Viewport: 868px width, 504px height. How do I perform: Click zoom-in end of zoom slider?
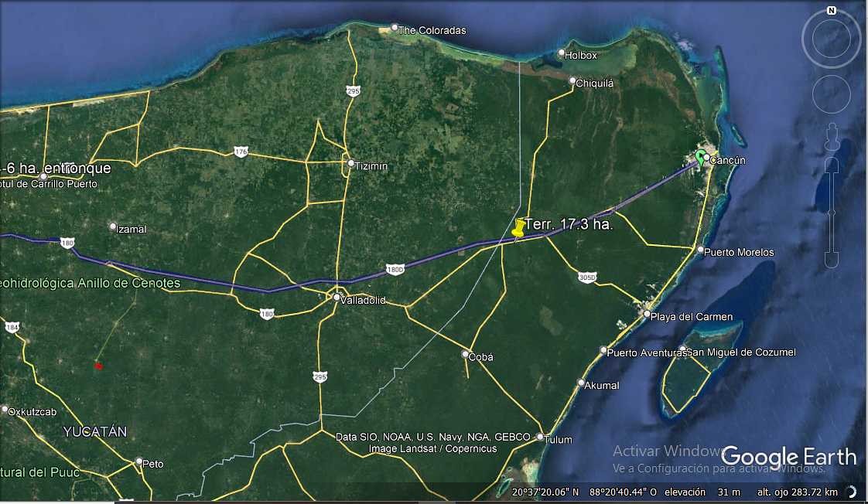pos(832,165)
